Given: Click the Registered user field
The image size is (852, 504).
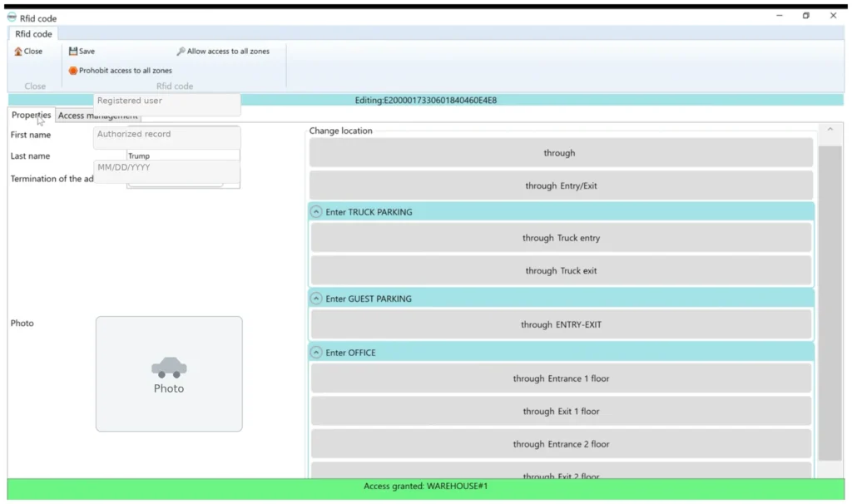Looking at the screenshot, I should pos(166,104).
